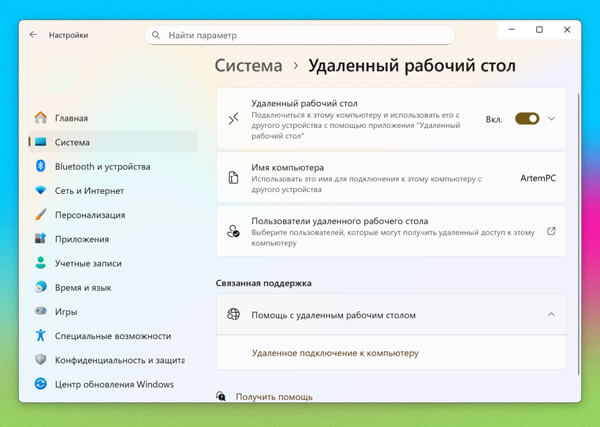Open Конфиденциальность и защита section
Viewport: 600px width, 427px height.
[x=113, y=360]
